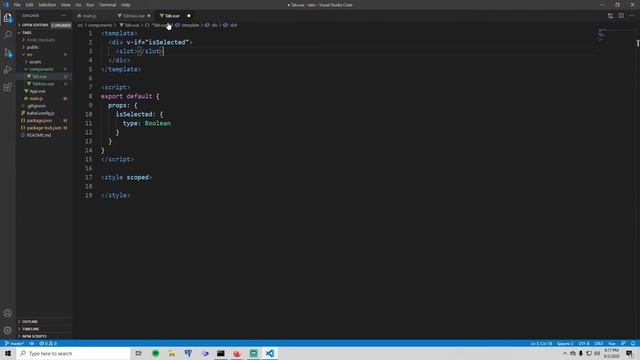Open the Selection menu
This screenshot has height=360, width=640.
[x=47, y=5]
